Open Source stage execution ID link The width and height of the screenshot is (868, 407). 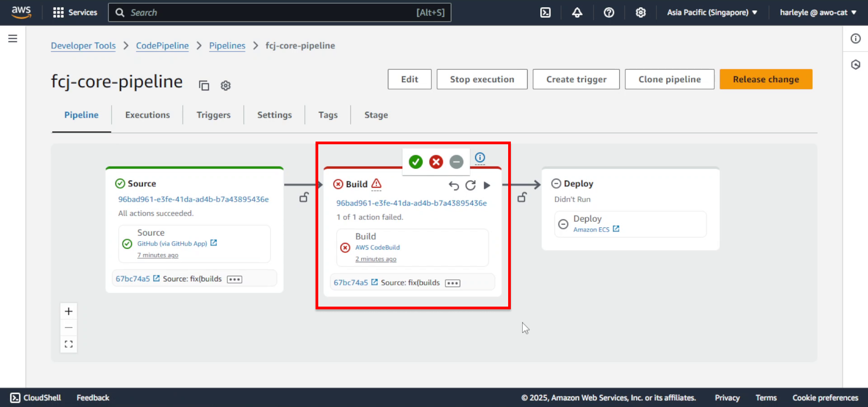click(x=193, y=199)
